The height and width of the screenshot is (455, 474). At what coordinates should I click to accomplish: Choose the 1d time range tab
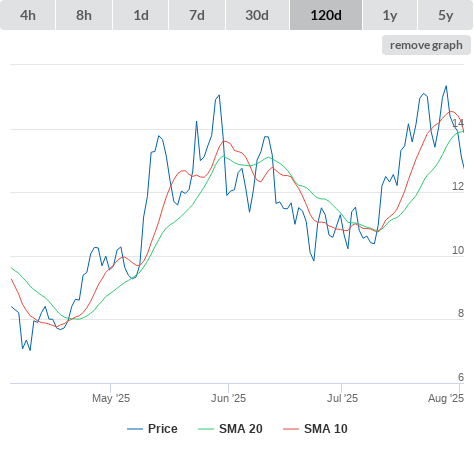point(141,15)
